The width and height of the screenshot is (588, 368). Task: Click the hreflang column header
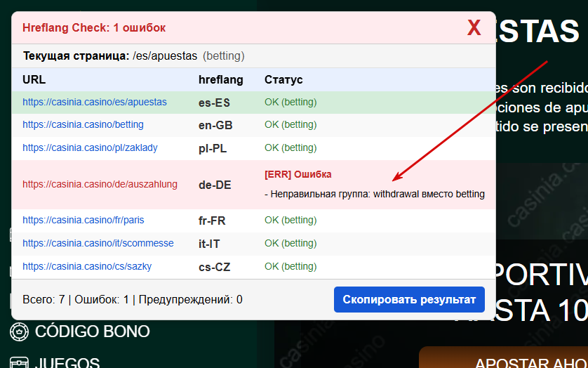221,79
